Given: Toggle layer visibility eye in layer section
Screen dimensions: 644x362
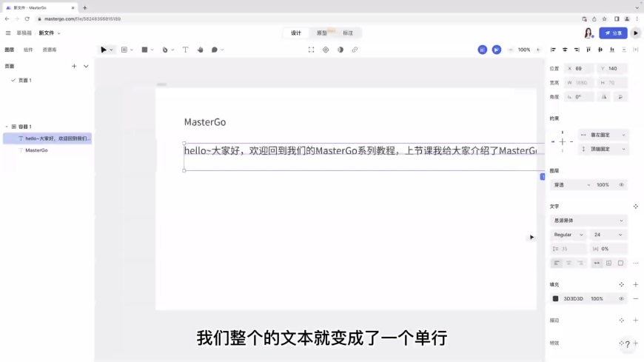Looking at the screenshot, I should (622, 185).
